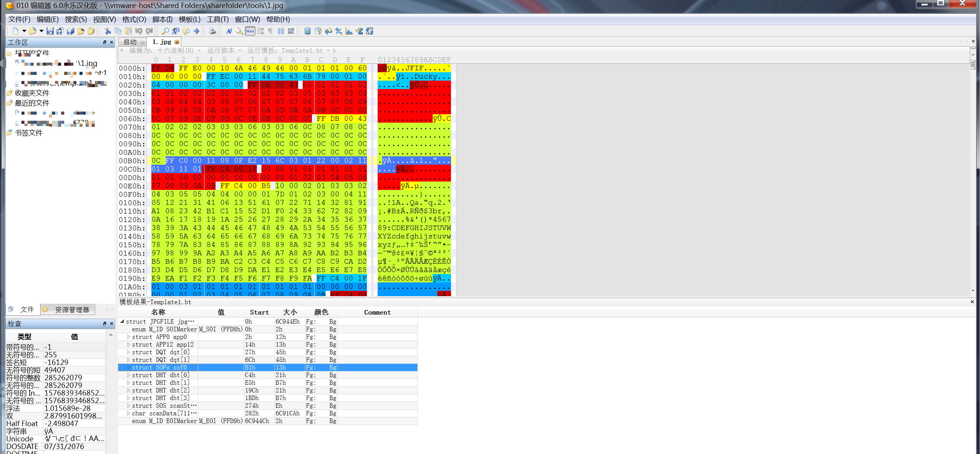Close the 1.jpg tab with orange X
980x454 pixels.
[177, 42]
